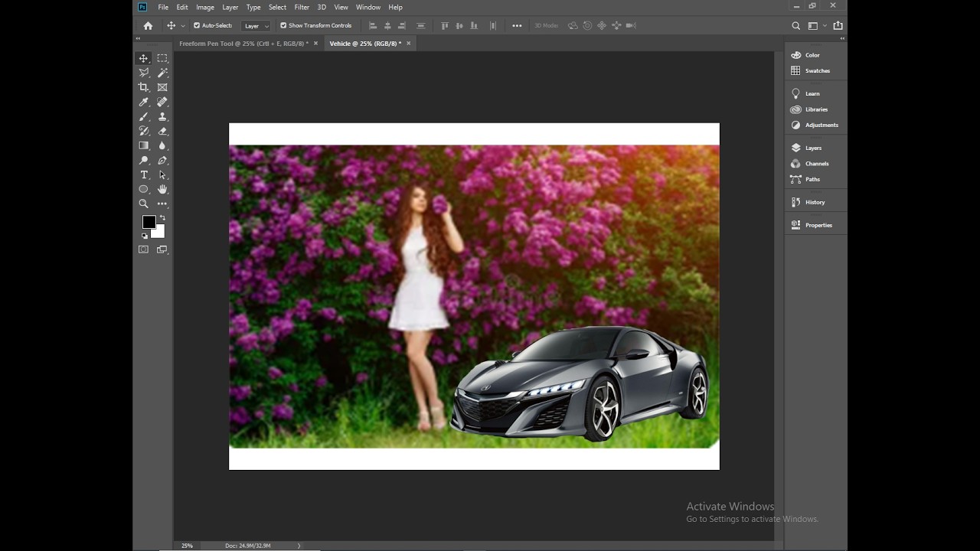Image resolution: width=980 pixels, height=551 pixels.
Task: Select the Clone Stamp tool
Action: point(162,116)
